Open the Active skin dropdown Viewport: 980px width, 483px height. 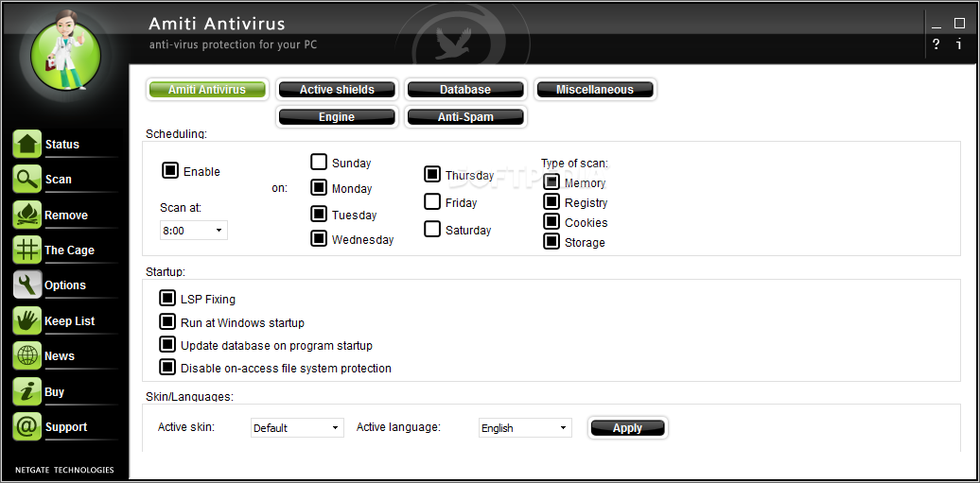click(x=297, y=428)
